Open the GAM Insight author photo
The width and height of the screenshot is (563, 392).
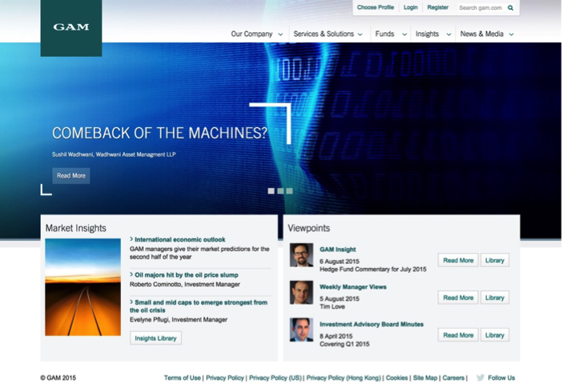pyautogui.click(x=301, y=255)
